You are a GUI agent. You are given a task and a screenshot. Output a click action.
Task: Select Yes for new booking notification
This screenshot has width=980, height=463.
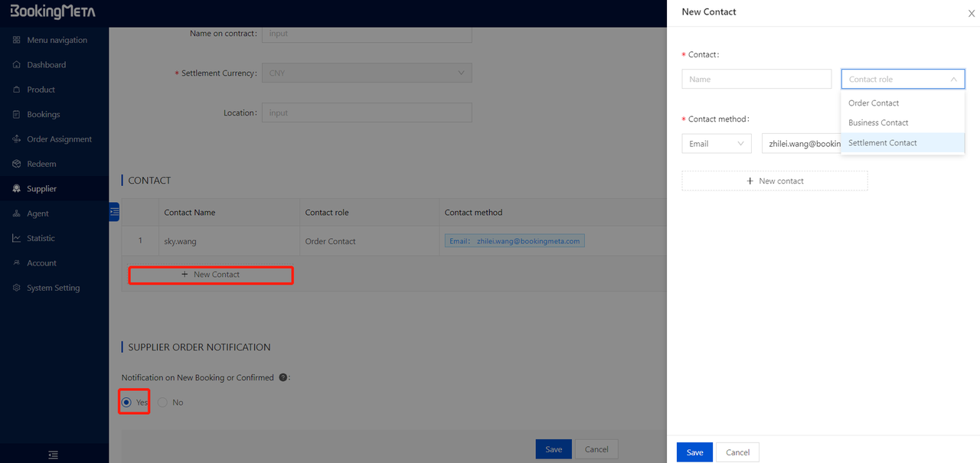127,403
